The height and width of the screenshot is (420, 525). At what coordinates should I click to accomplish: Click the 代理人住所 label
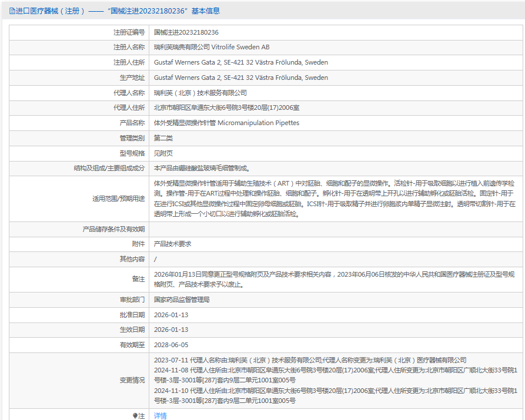coord(129,107)
